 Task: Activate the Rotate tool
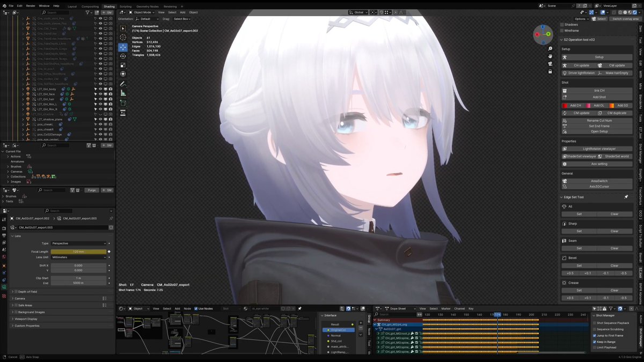coord(123,56)
